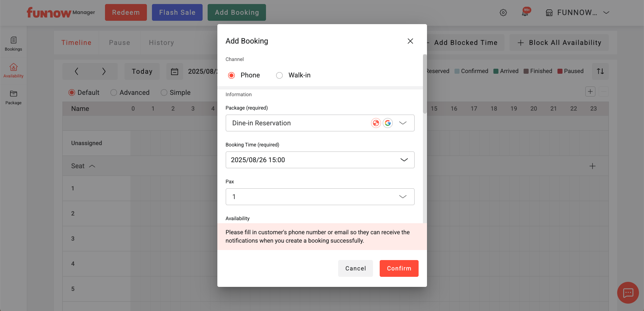The width and height of the screenshot is (644, 311).
Task: Switch to the Pause tab
Action: [x=119, y=43]
